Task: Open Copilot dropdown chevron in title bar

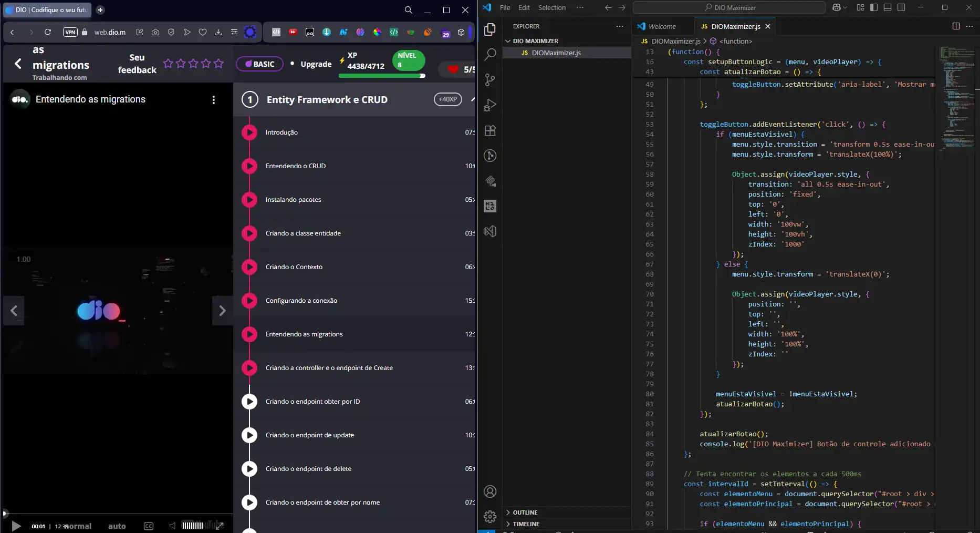Action: click(x=845, y=7)
